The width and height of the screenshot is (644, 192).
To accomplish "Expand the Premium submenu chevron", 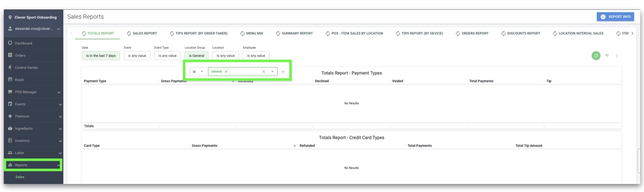I will [60, 116].
